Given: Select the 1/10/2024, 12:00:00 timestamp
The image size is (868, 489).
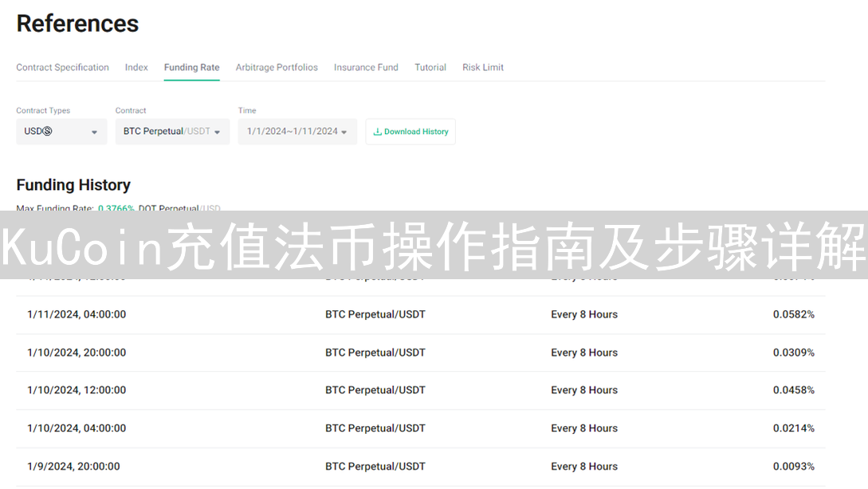Looking at the screenshot, I should pos(77,390).
